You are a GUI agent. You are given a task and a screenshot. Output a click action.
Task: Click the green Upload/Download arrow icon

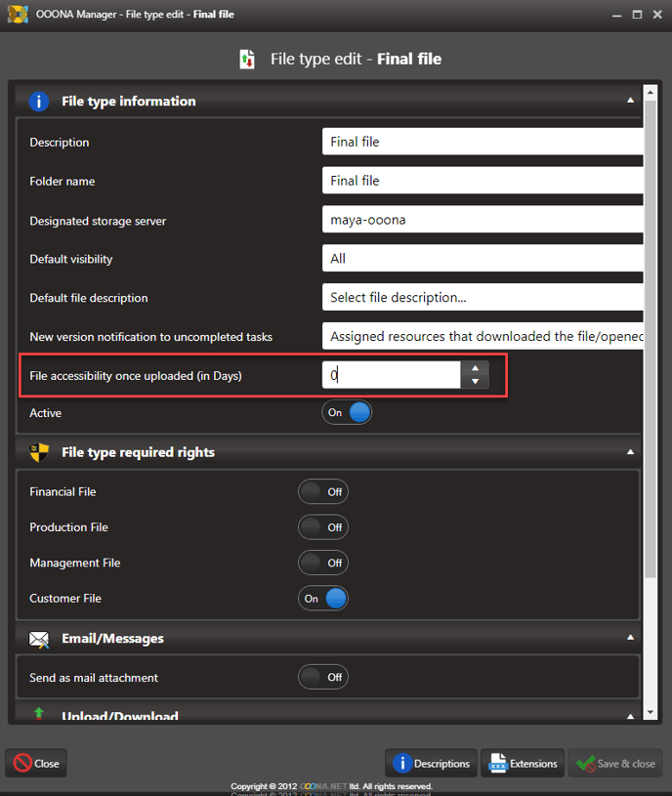click(x=39, y=714)
